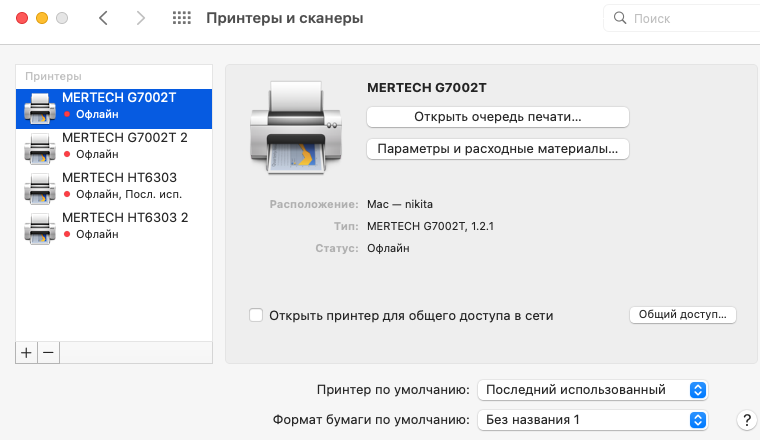Open the default paper size dropdown
760x440 pixels.
593,419
